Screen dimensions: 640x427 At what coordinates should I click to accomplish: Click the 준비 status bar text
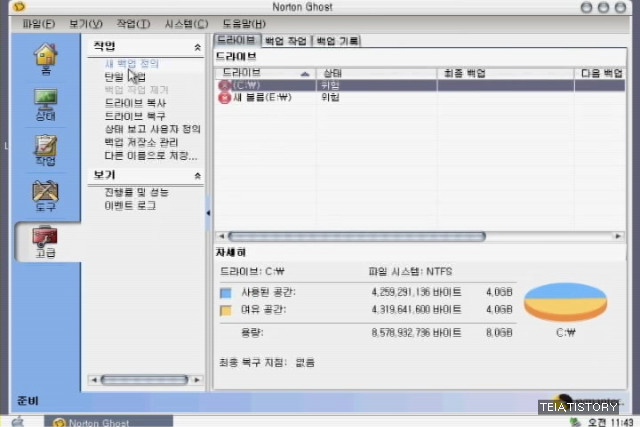28,401
